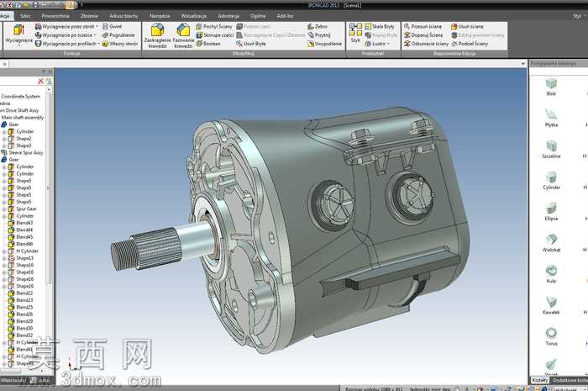Click the Skorupa części shell tool
Screen dimensions: 588x391
tap(215, 35)
